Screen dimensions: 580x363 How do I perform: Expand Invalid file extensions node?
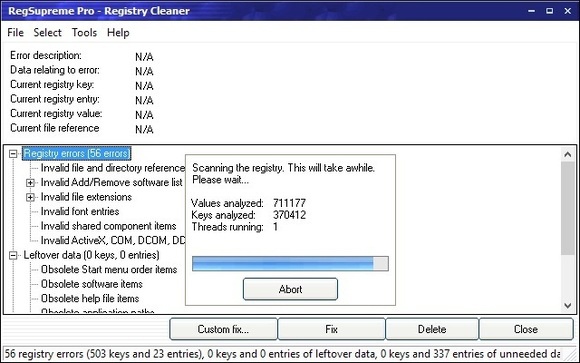[x=30, y=197]
